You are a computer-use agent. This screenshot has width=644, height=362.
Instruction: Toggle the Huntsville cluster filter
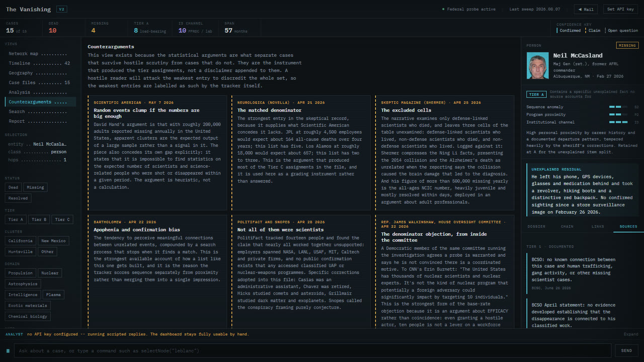(x=21, y=251)
